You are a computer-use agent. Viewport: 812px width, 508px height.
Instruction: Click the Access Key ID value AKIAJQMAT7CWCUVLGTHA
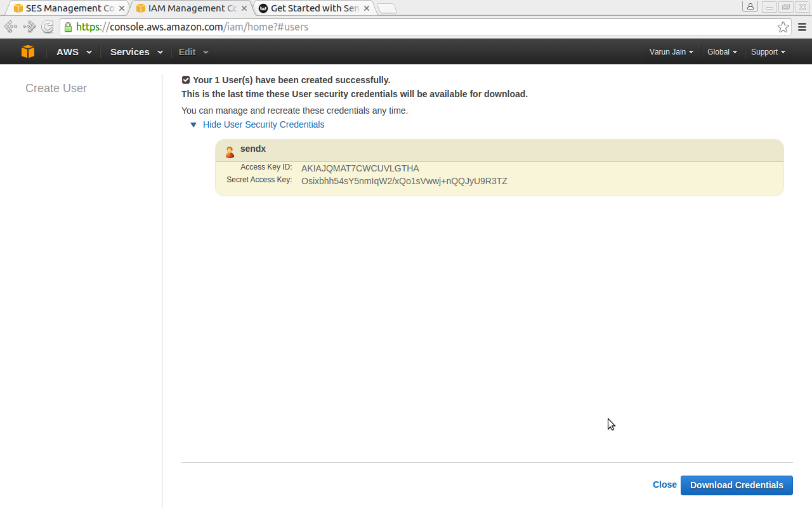[x=360, y=168]
